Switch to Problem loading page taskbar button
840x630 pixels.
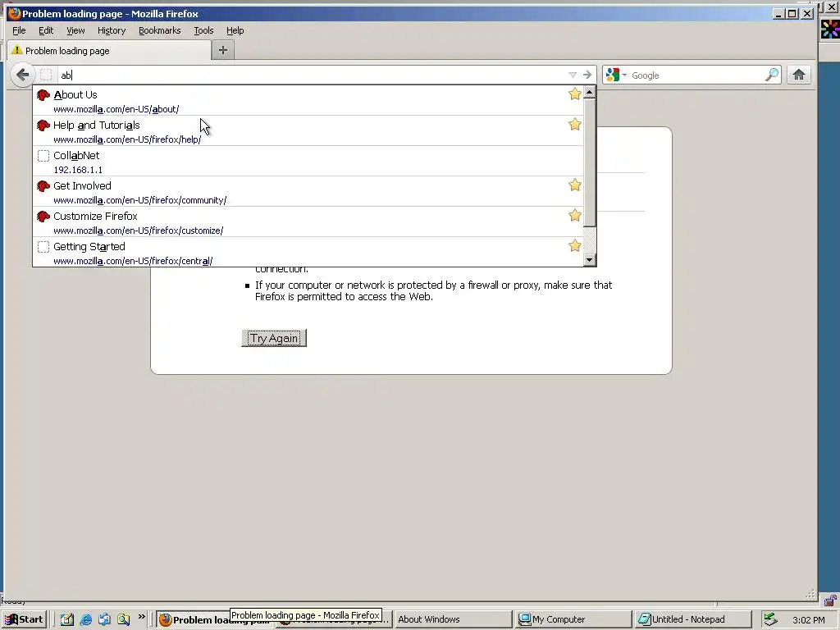click(195, 620)
